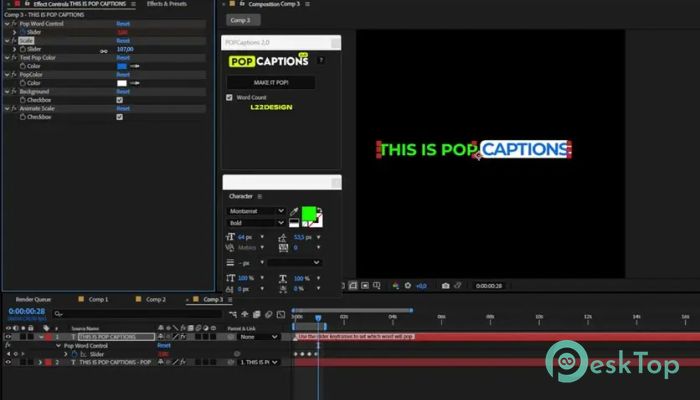Screen dimensions: 700x400
Task: Open Bold font style dropdown
Action: (x=256, y=222)
